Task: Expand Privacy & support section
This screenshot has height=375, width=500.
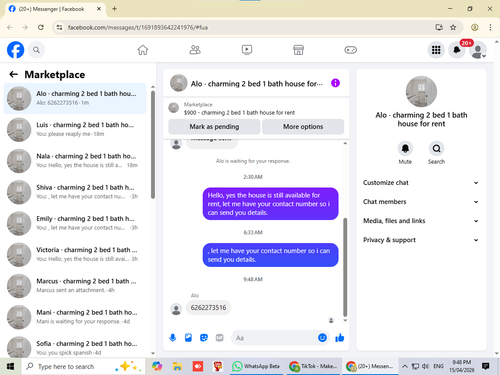Action: [421, 240]
